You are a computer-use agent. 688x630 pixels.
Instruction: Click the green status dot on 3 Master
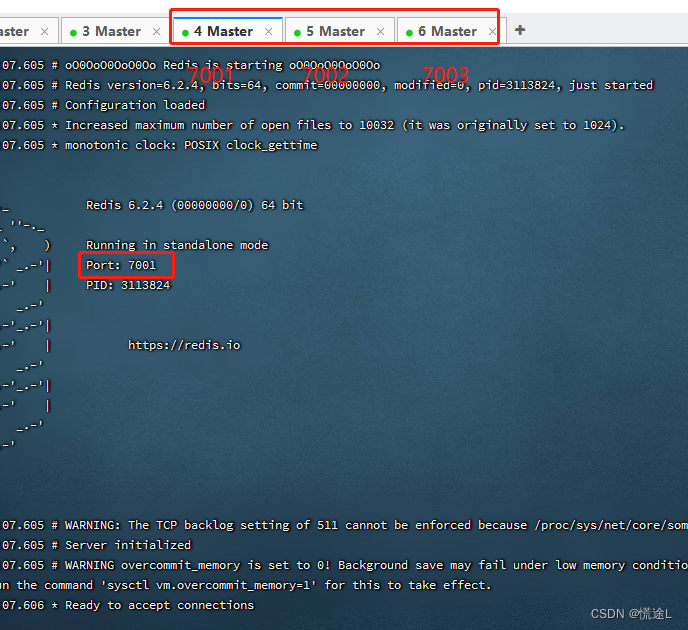(73, 33)
